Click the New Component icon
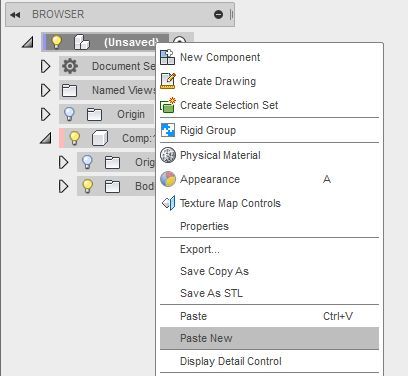Viewport: 408px width, 376px height. [x=167, y=57]
